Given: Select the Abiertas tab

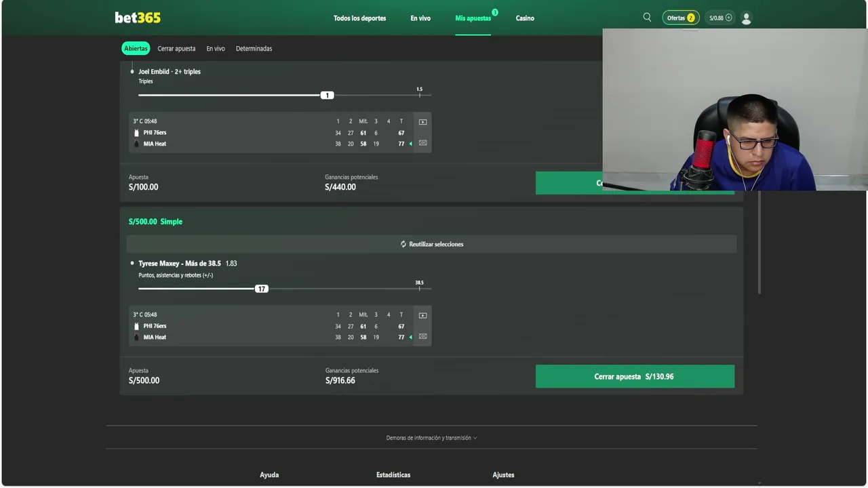Looking at the screenshot, I should click(136, 49).
